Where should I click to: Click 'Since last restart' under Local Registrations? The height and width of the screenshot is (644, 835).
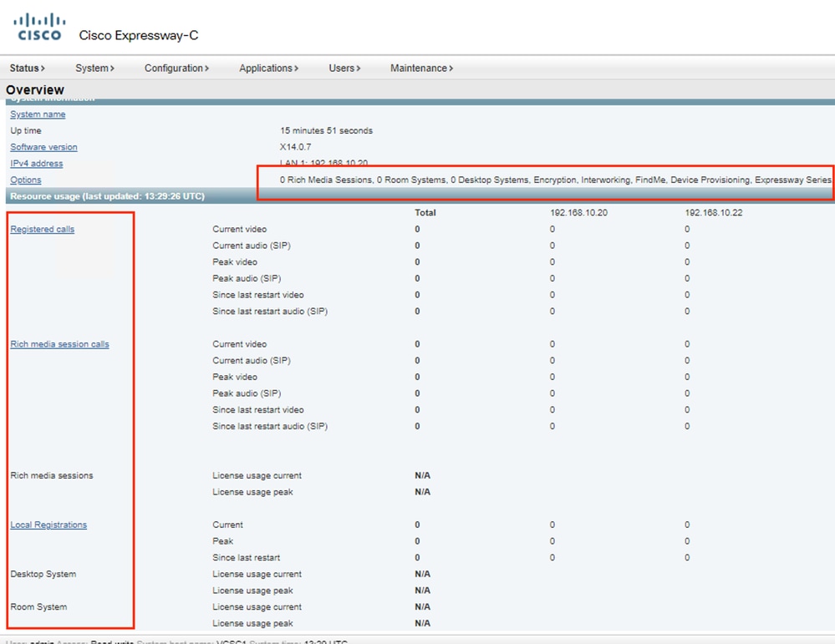(x=246, y=558)
